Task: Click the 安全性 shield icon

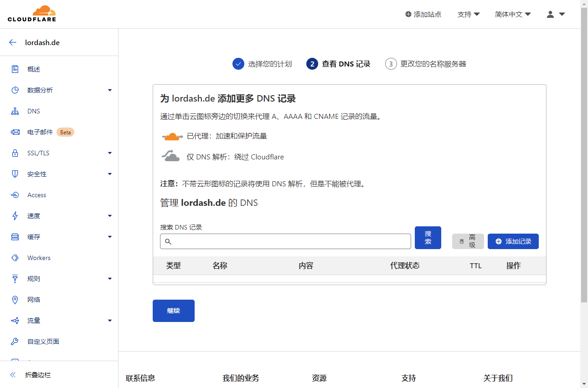Action: [15, 174]
